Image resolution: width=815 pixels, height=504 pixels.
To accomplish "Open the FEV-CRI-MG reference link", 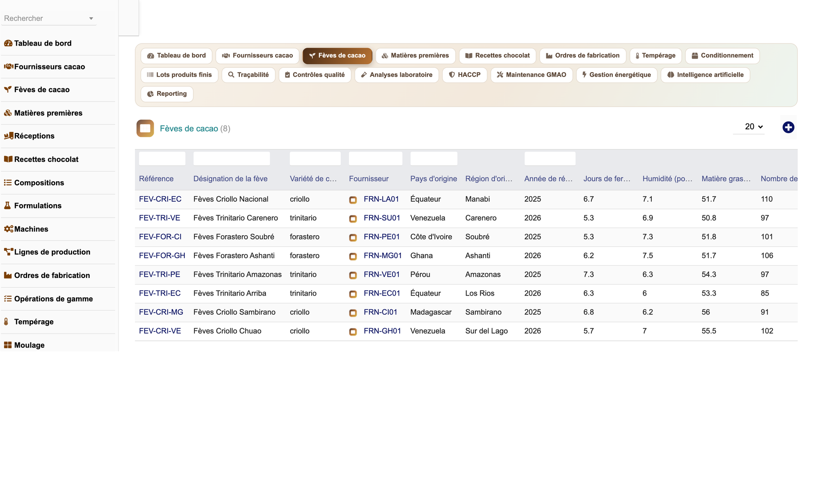I will (161, 312).
